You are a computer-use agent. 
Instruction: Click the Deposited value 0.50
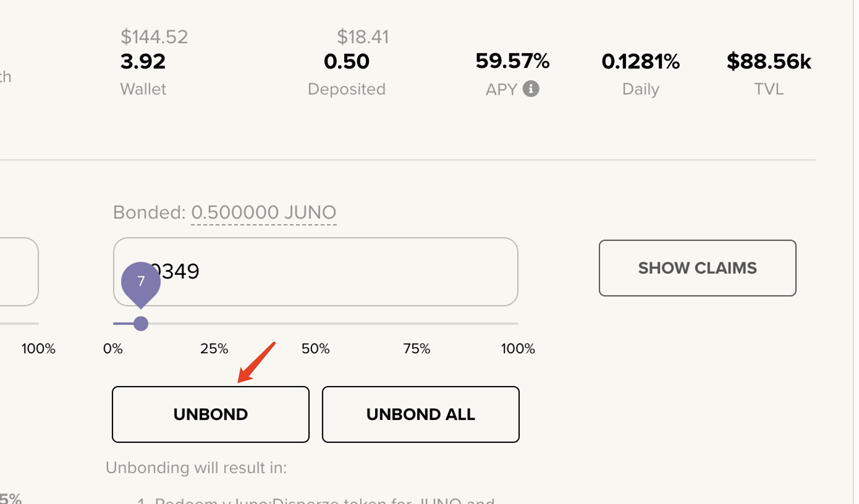(x=346, y=62)
